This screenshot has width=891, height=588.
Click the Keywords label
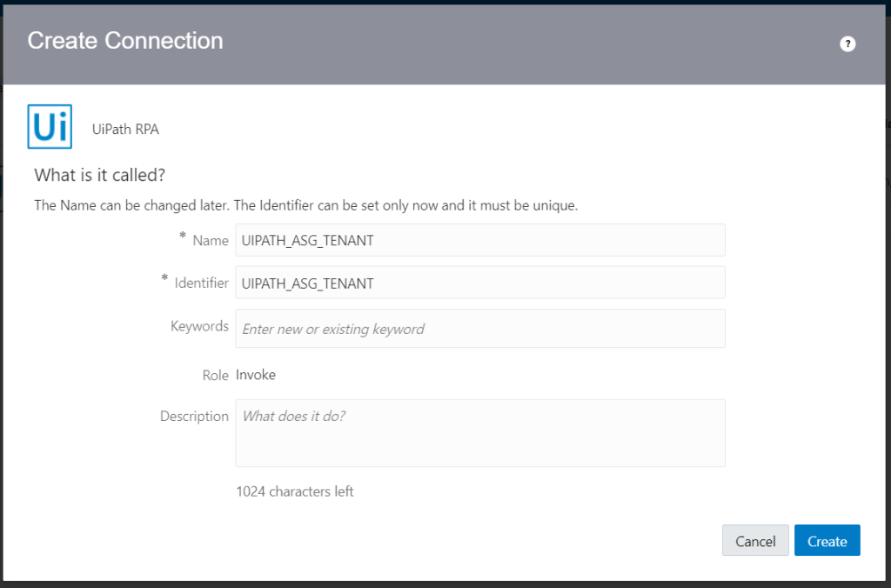[x=199, y=326]
